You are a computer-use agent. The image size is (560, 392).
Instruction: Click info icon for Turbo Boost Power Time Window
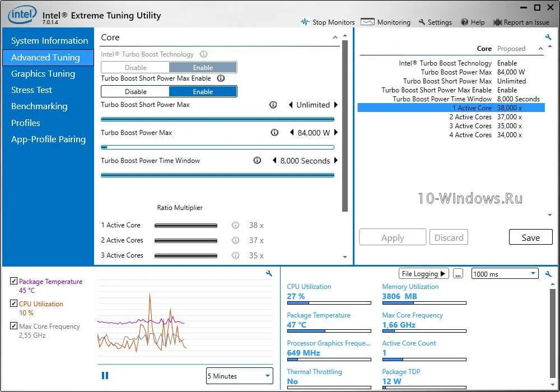tap(257, 160)
